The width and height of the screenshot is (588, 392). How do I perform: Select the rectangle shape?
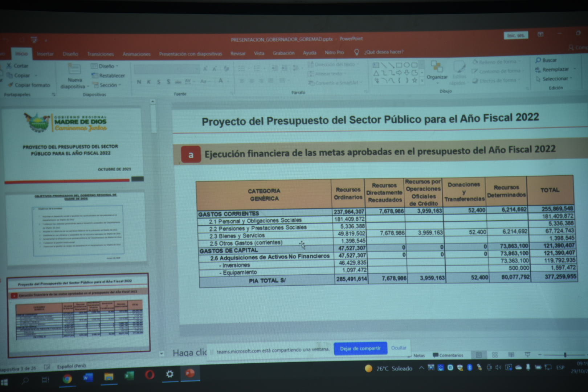(x=399, y=65)
